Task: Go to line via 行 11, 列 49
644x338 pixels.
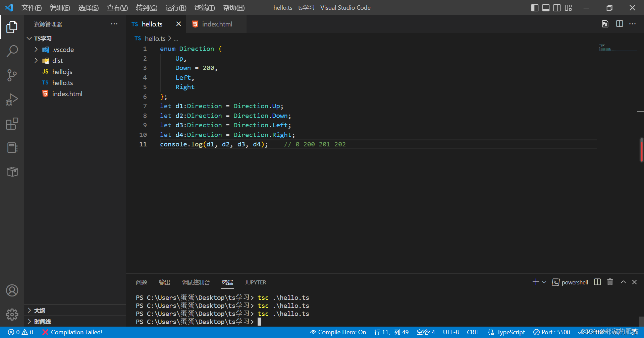Action: point(391,332)
